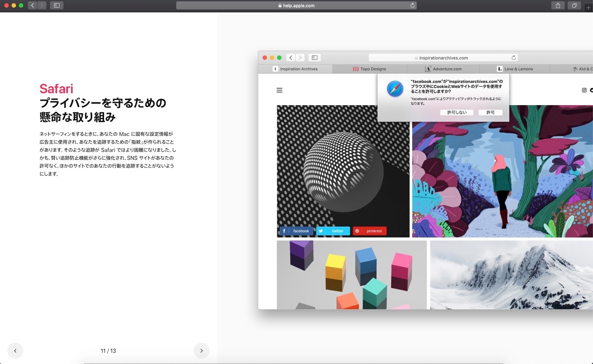This screenshot has width=593, height=364.
Task: Reload the help.apple.com page
Action: (x=412, y=5)
